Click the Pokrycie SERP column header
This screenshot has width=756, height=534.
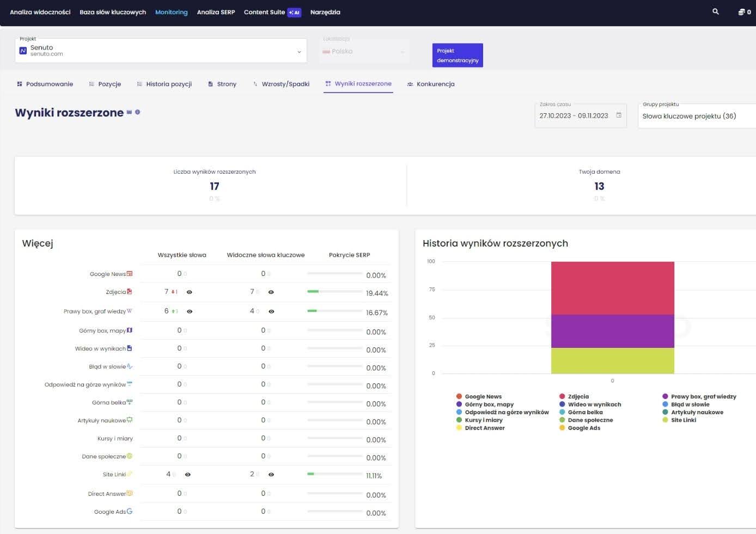coord(349,255)
